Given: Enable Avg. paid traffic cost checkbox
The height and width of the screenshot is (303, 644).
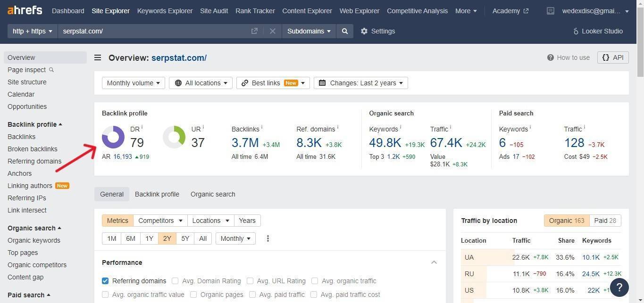Looking at the screenshot, I should [314, 295].
